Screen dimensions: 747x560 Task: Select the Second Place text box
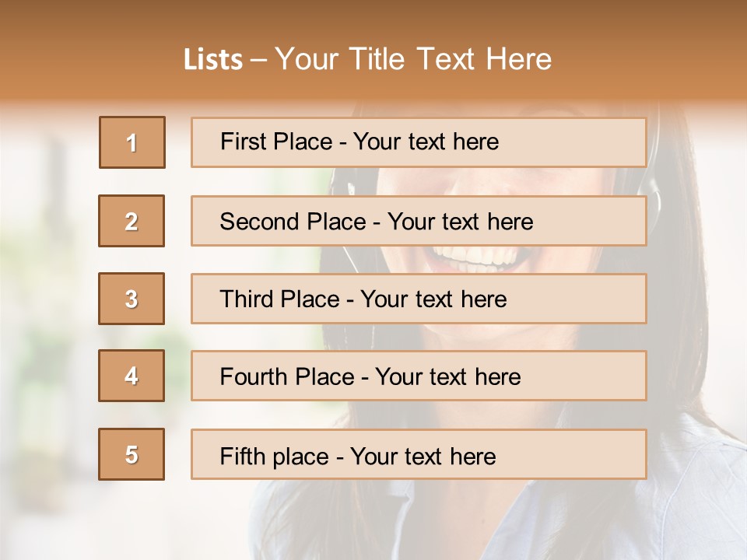419,221
